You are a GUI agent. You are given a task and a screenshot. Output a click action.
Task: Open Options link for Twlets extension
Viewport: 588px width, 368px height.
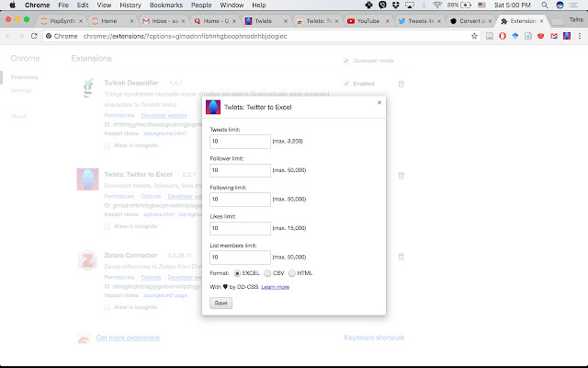[x=151, y=196]
